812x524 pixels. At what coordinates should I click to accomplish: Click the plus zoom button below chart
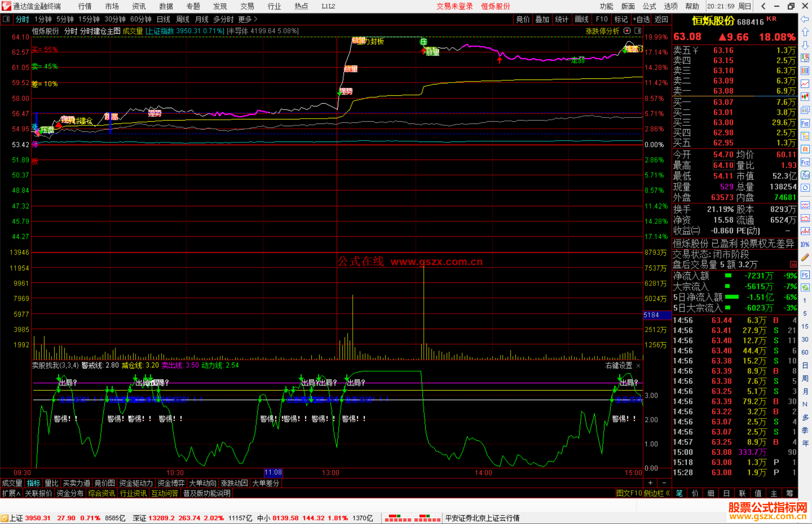point(650,483)
